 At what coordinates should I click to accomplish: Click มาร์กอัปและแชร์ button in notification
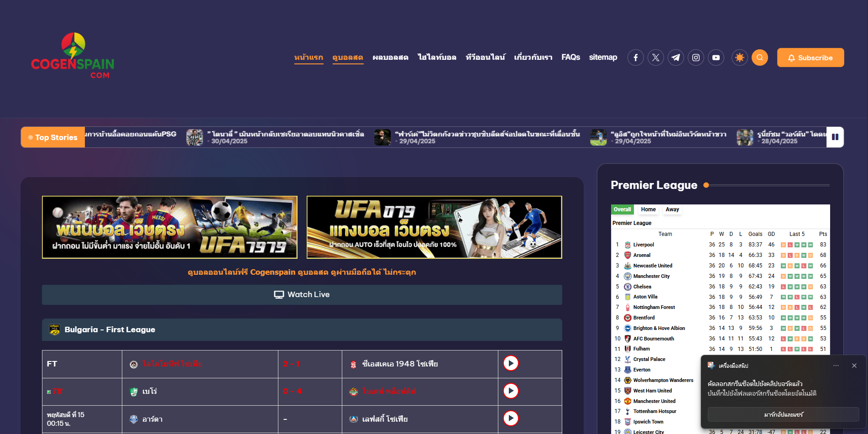pos(784,414)
